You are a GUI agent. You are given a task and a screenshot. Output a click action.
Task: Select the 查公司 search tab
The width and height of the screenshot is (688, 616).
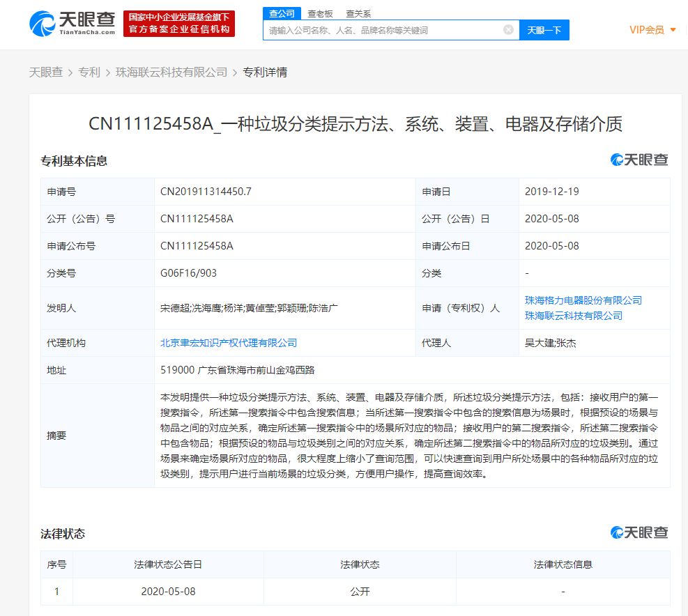(x=282, y=13)
